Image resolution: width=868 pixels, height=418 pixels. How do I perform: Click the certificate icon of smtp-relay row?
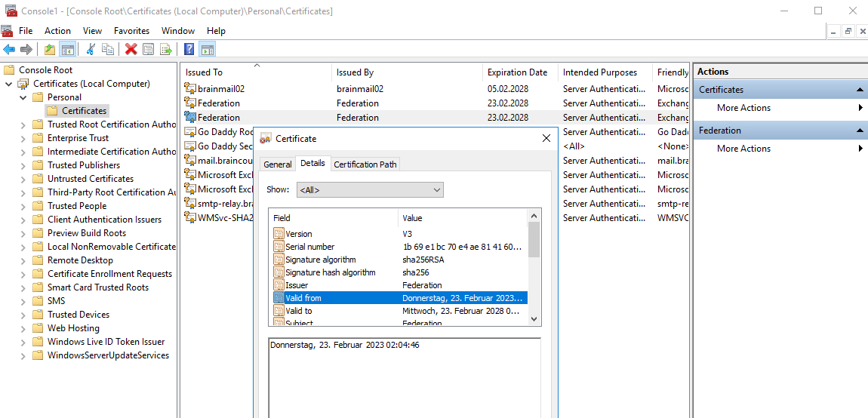(190, 203)
